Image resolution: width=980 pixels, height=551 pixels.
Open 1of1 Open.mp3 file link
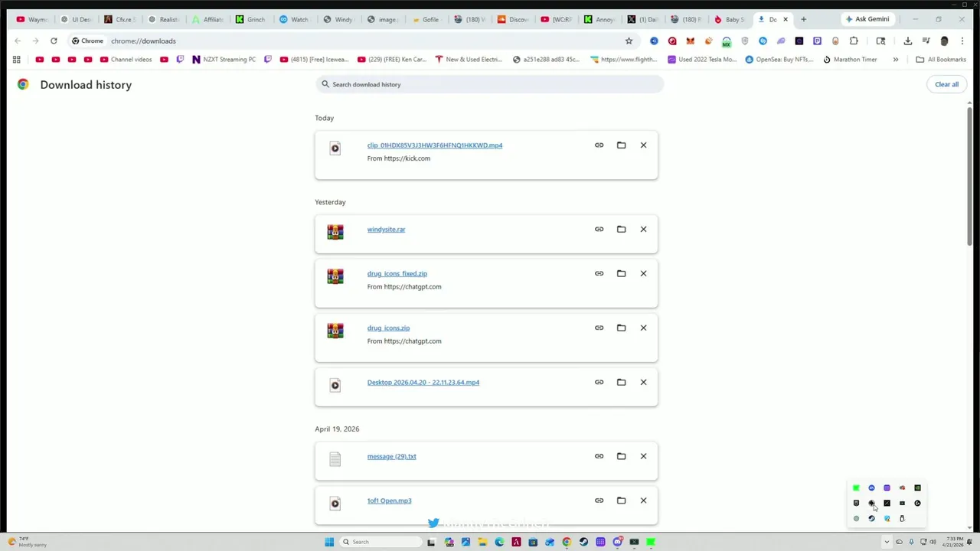[389, 500]
